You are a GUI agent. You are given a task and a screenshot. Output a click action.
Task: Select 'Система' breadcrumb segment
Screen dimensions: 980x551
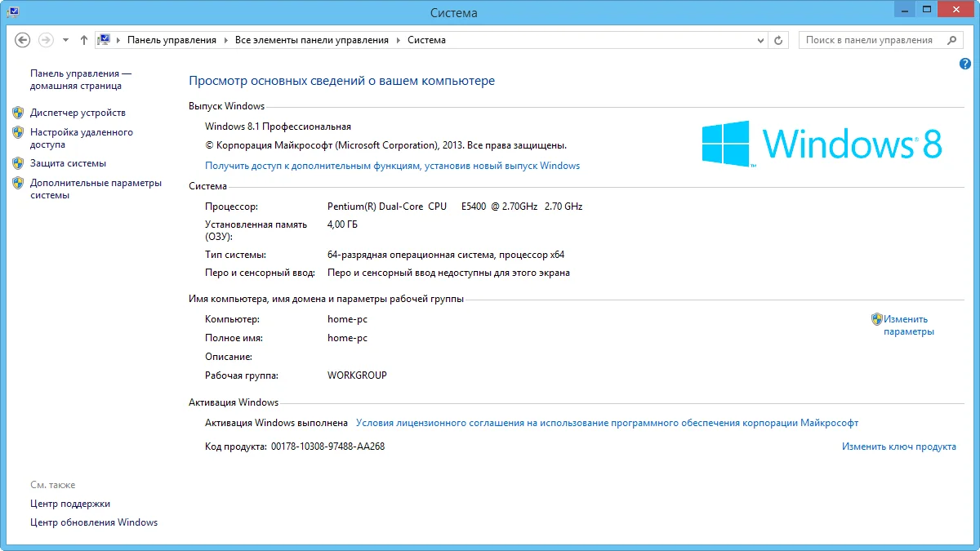(426, 39)
